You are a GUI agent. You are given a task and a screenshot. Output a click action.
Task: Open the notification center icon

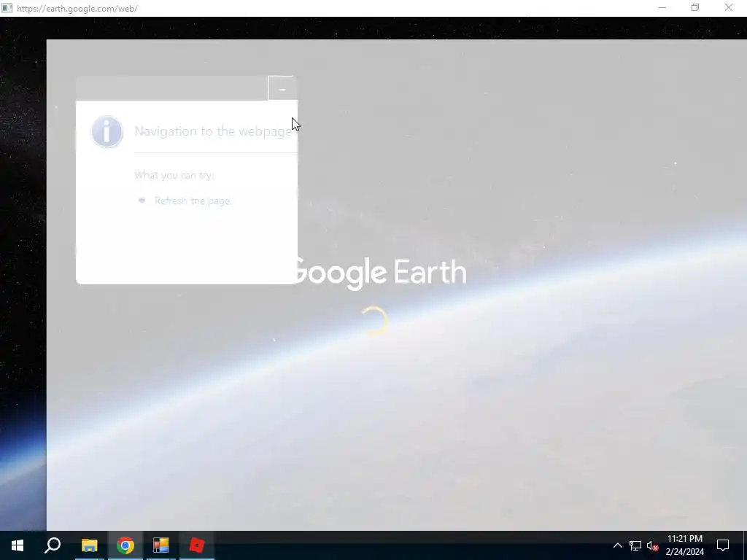(723, 545)
